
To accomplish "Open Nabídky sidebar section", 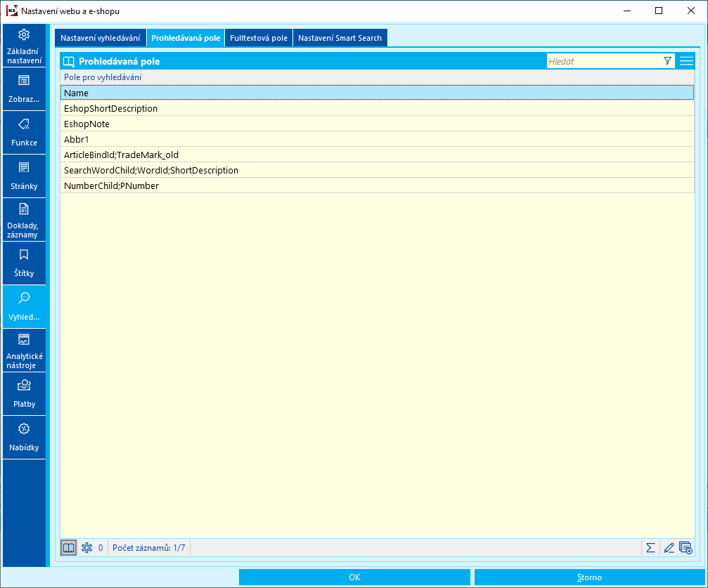I will (x=24, y=438).
